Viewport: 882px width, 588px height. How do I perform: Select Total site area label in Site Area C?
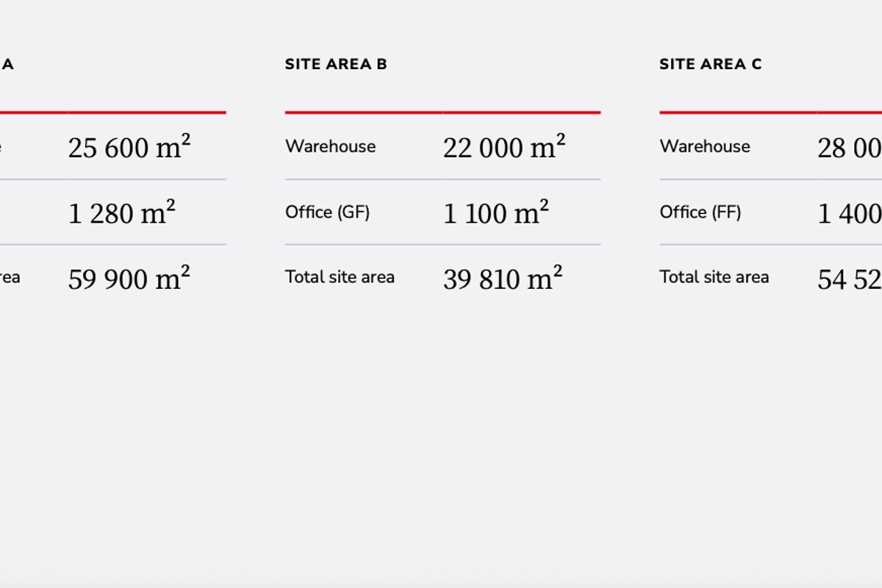coord(714,277)
